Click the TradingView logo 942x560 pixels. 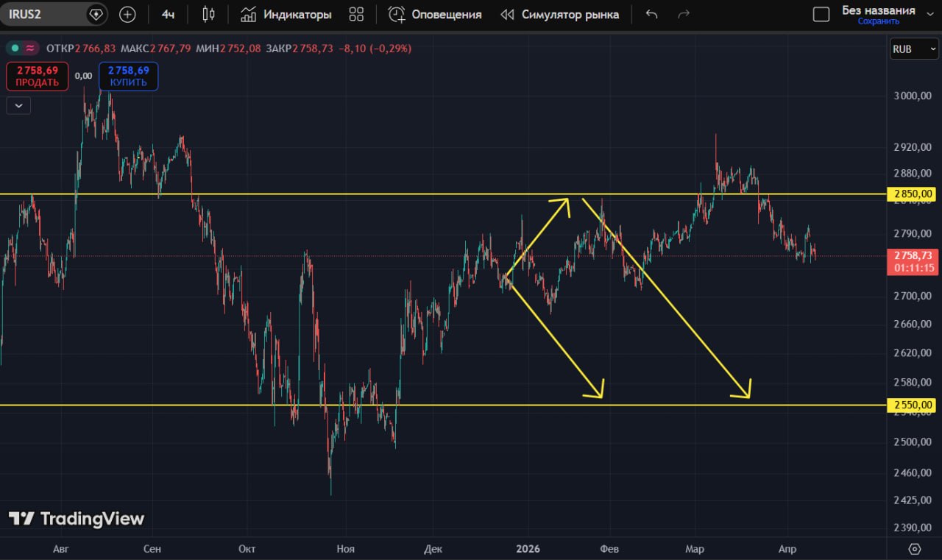pyautogui.click(x=77, y=519)
